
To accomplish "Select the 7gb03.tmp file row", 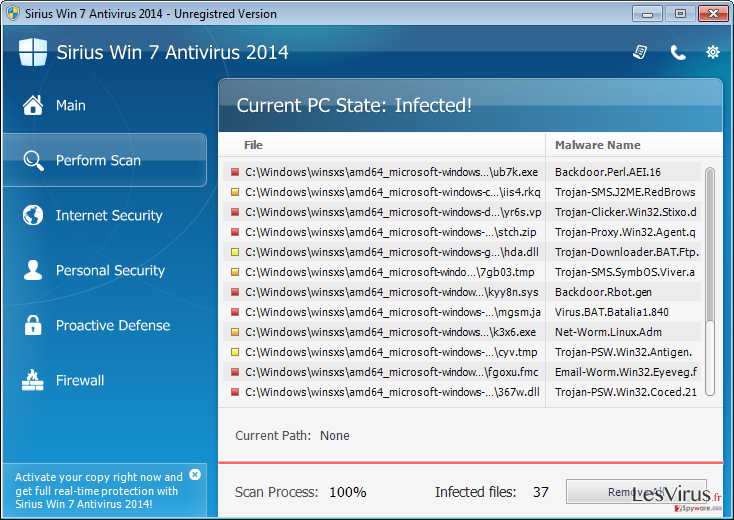I will (462, 272).
